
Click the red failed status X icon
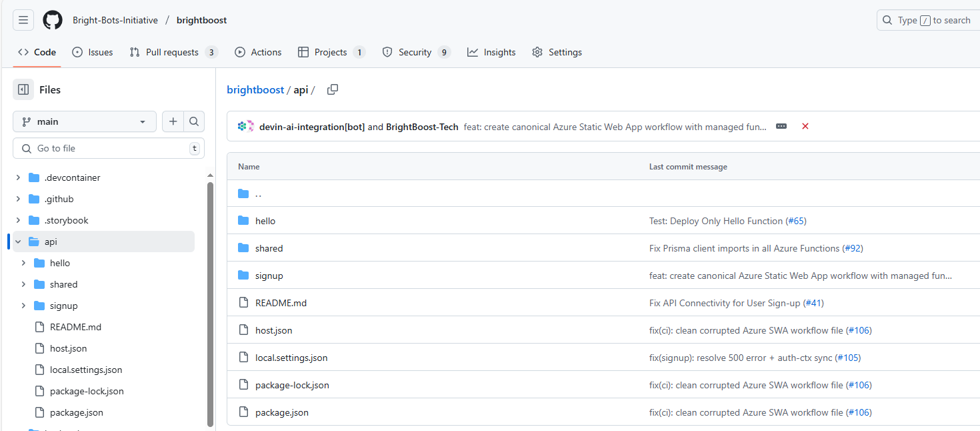tap(805, 126)
